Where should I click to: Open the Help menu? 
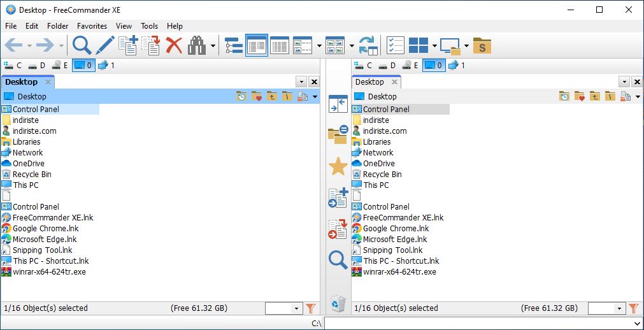point(175,26)
